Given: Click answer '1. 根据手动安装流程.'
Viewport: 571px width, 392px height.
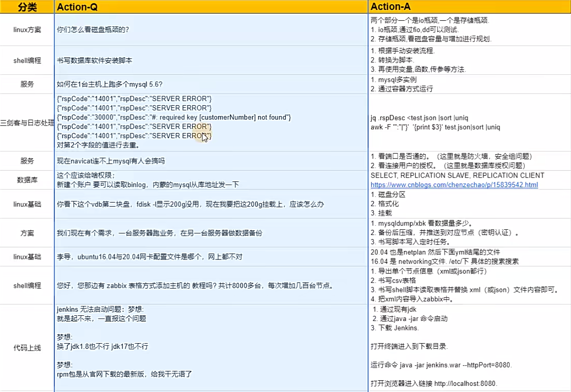Looking at the screenshot, I should tap(403, 51).
